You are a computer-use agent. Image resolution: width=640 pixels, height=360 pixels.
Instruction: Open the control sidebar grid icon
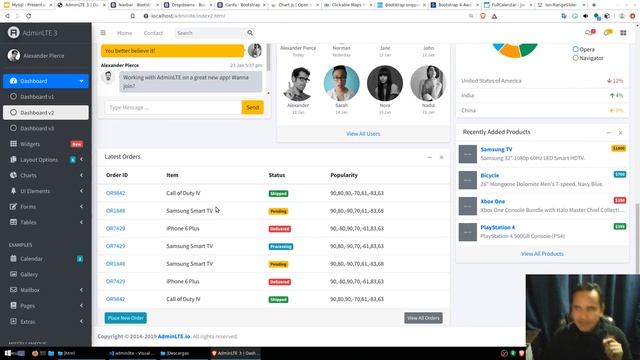(623, 33)
